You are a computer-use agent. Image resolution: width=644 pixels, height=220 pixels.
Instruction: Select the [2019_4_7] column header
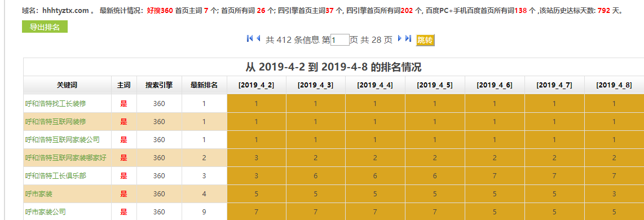coord(554,85)
